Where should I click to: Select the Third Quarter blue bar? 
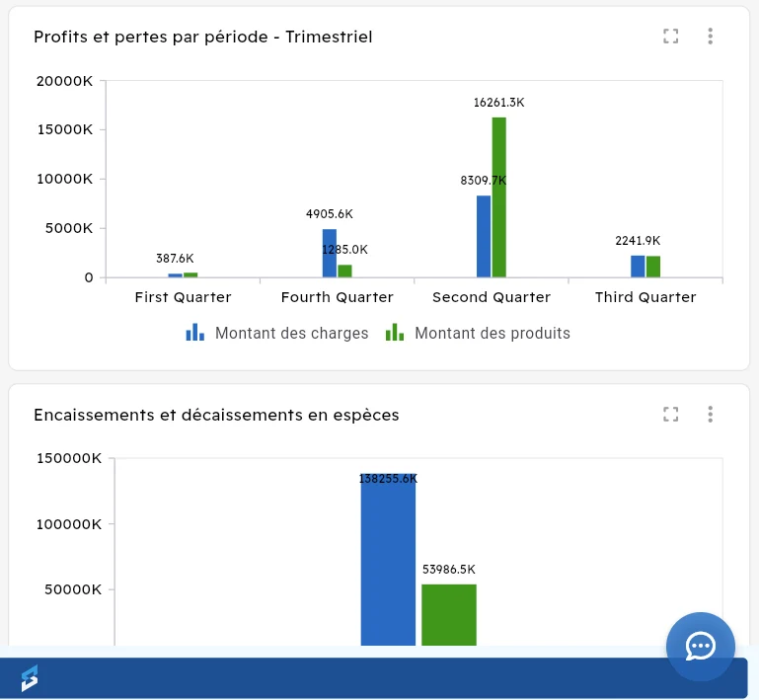point(638,267)
